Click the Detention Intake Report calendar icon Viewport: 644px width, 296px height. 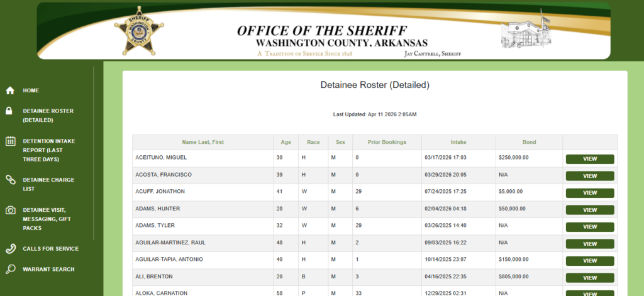[x=10, y=141]
